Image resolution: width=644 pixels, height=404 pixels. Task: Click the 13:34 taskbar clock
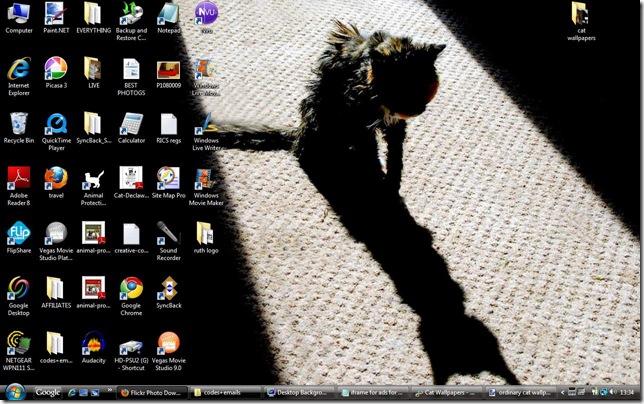pyautogui.click(x=627, y=393)
